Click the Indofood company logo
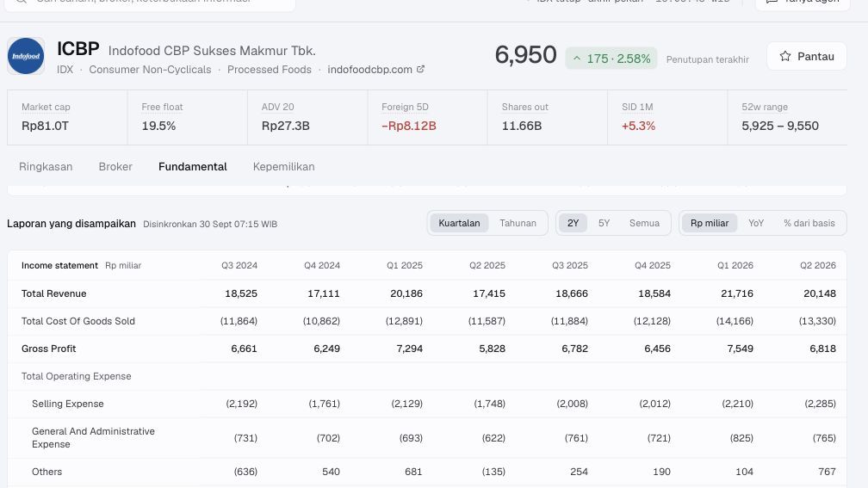Screen dimensions: 868x488 (26, 57)
